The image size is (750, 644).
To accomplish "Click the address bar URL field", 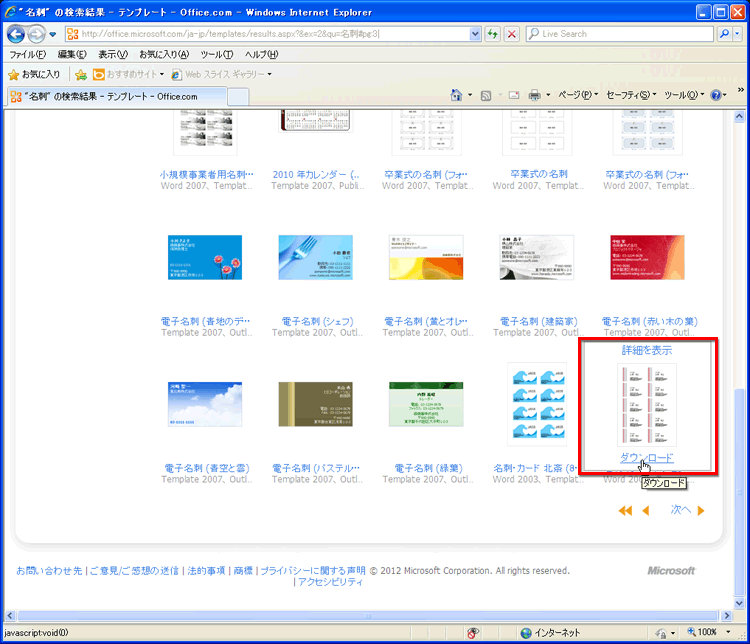I will coord(267,34).
